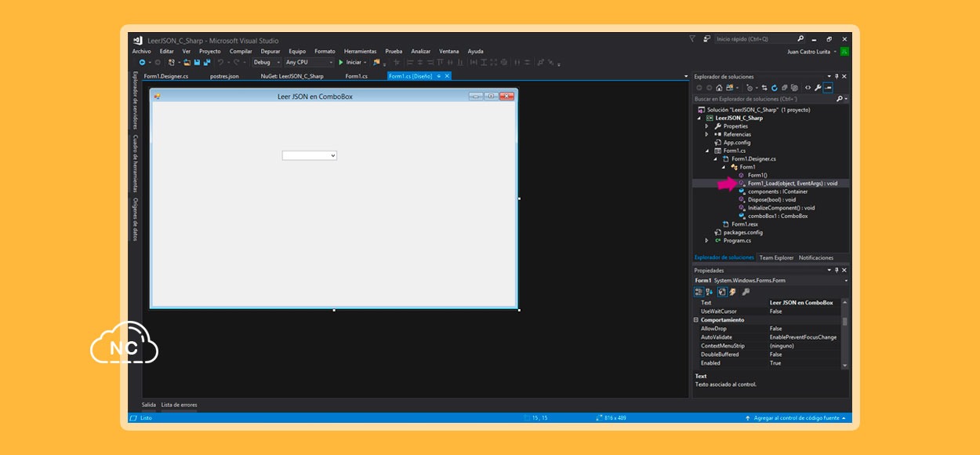The width and height of the screenshot is (980, 455).
Task: Click the Quick Launch search field
Action: point(754,38)
